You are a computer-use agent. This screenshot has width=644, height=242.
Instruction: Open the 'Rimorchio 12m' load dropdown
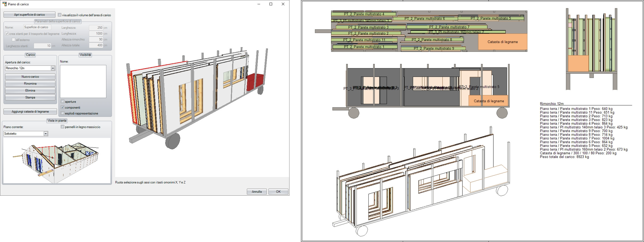click(x=53, y=68)
